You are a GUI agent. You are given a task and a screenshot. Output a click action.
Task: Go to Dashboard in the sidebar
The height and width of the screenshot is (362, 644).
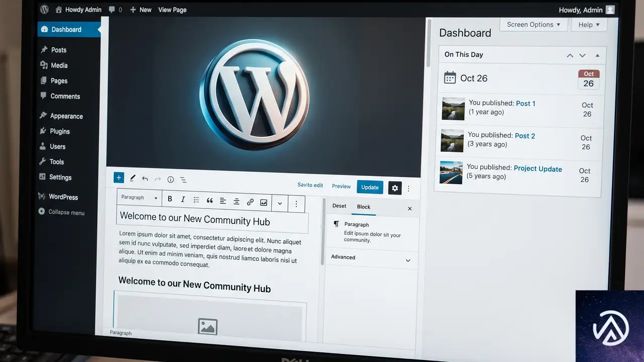pyautogui.click(x=69, y=30)
